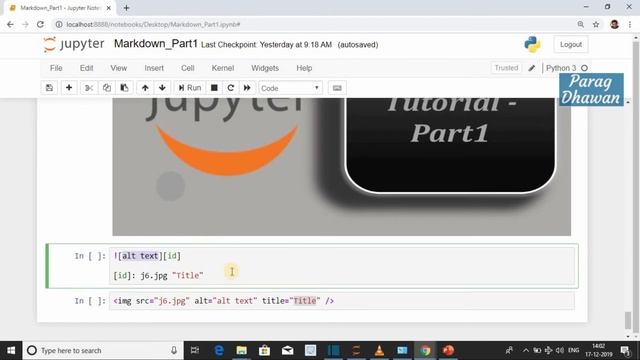Screen dimensions: 640x360
Task: Open the Mail app from the taskbar
Action: pos(287,350)
